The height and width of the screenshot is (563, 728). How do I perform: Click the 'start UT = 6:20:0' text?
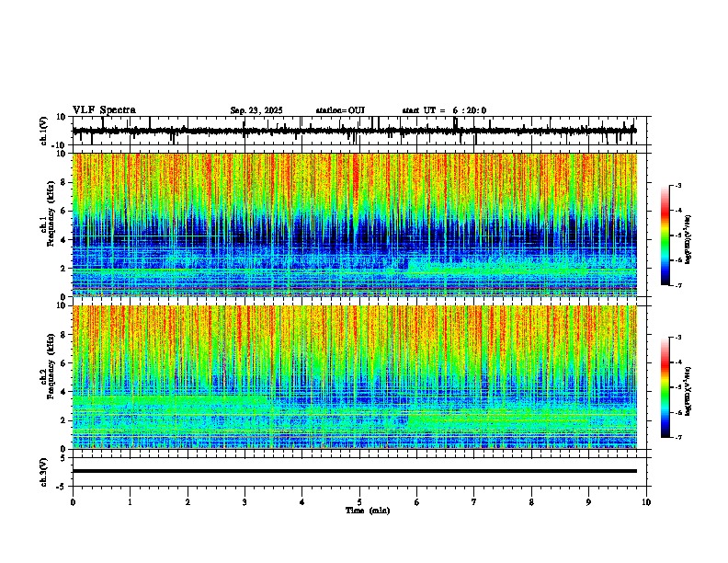pyautogui.click(x=444, y=110)
